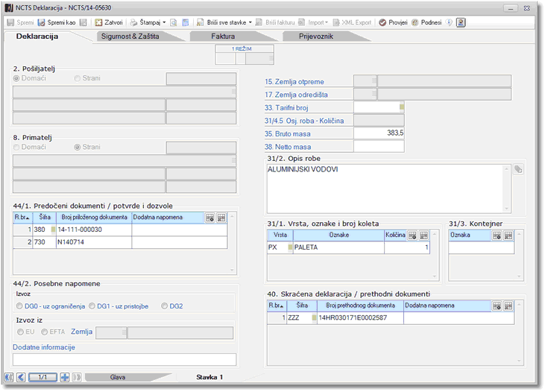Add new item with plus button

[65, 377]
